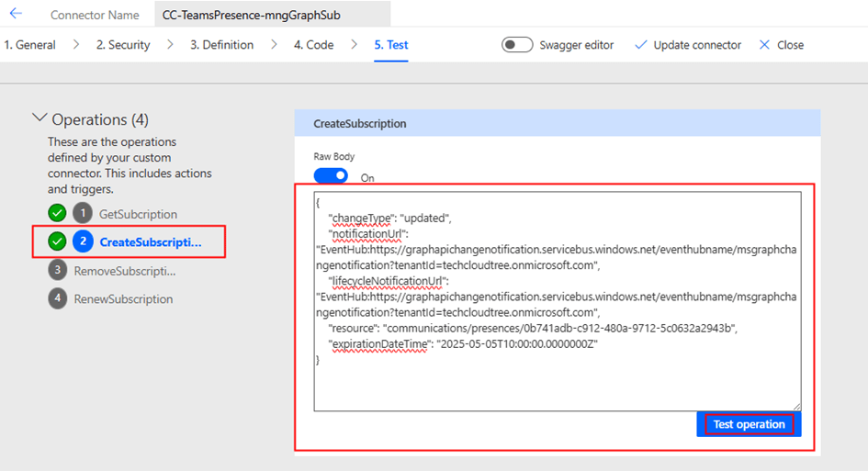Click the number 4 circle badge
The image size is (868, 471).
click(x=58, y=298)
